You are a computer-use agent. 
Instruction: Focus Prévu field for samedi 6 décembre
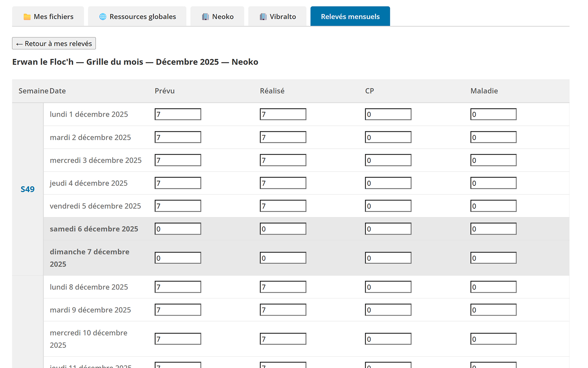coord(178,229)
